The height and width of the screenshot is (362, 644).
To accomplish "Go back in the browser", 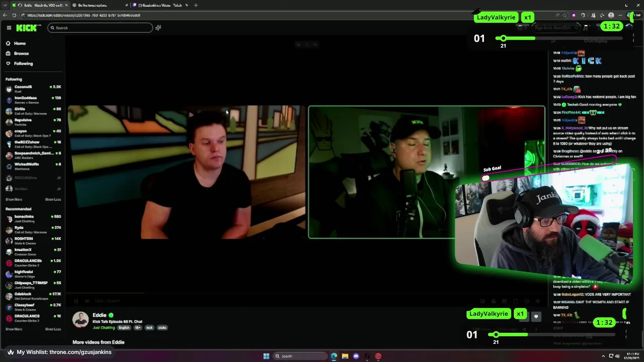I will pyautogui.click(x=5, y=15).
